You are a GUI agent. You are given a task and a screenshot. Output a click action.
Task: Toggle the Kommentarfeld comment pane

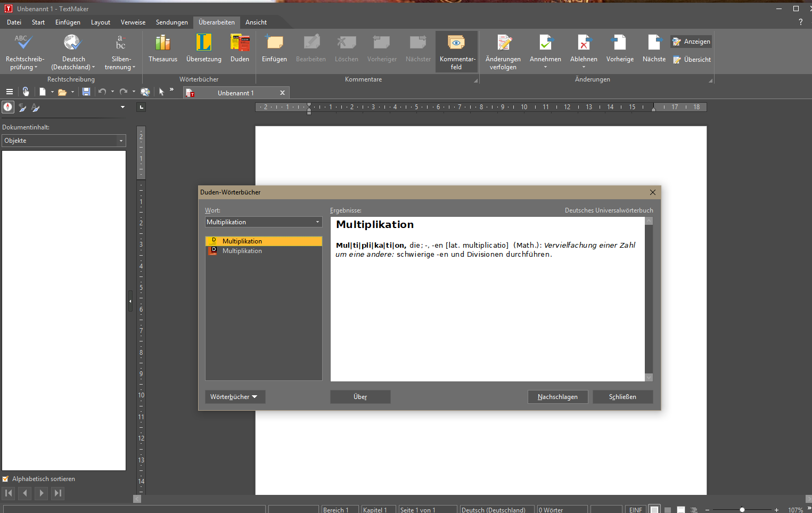[x=457, y=52]
